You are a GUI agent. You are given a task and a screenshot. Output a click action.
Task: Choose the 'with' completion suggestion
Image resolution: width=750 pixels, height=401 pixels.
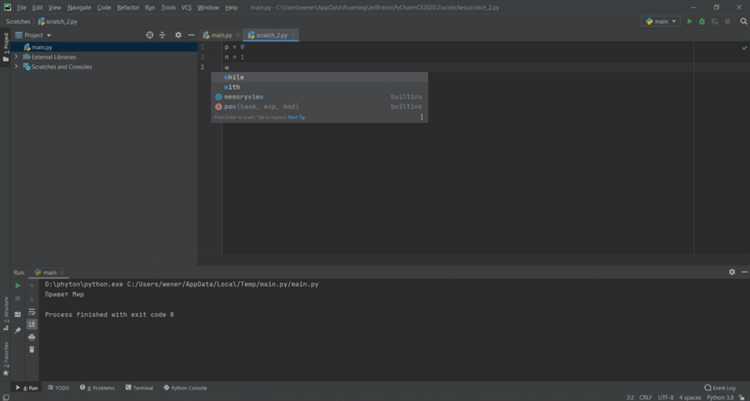pyautogui.click(x=319, y=87)
